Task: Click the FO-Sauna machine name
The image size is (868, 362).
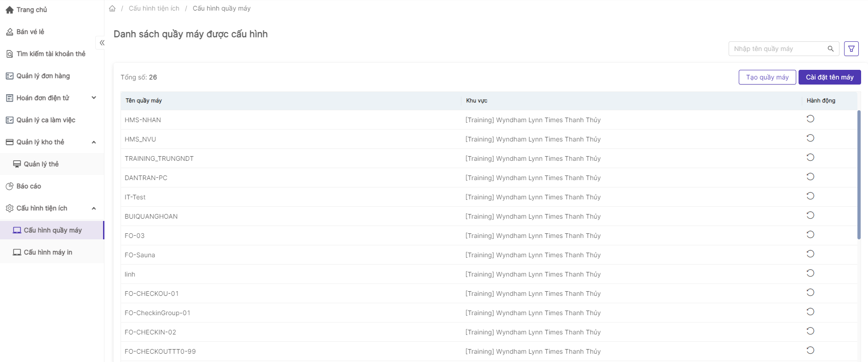Action: point(140,255)
